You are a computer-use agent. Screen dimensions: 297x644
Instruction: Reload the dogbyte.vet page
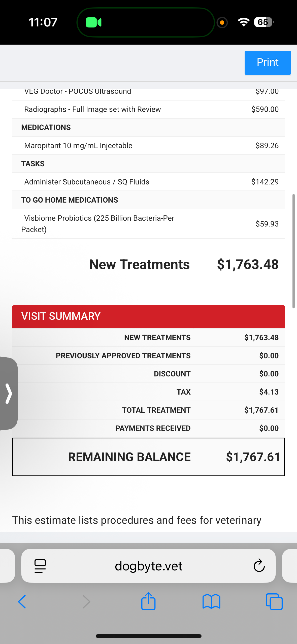point(259,566)
